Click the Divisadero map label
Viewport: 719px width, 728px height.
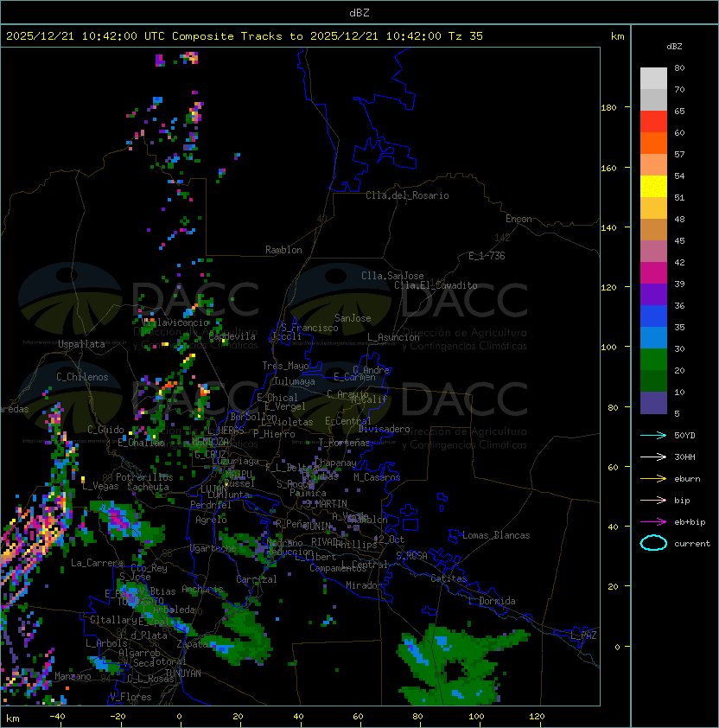tap(384, 429)
